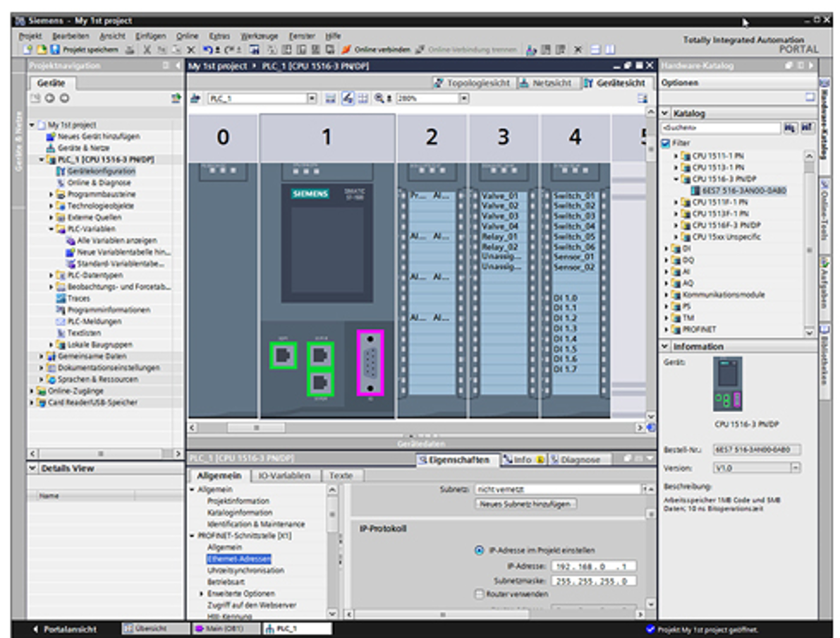Enable the Router verwenden checkbox
The height and width of the screenshot is (638, 840).
click(480, 594)
